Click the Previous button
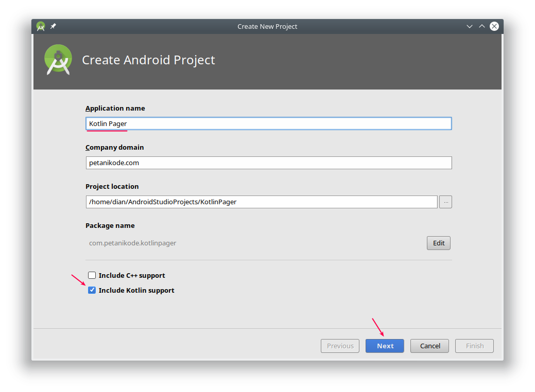 (x=340, y=346)
